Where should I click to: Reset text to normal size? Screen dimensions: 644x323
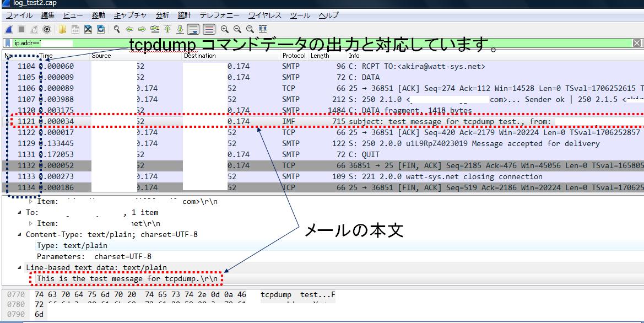coord(250,29)
